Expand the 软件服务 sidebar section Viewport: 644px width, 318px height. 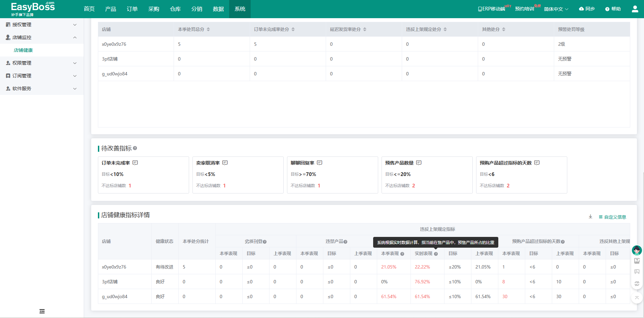click(x=42, y=89)
